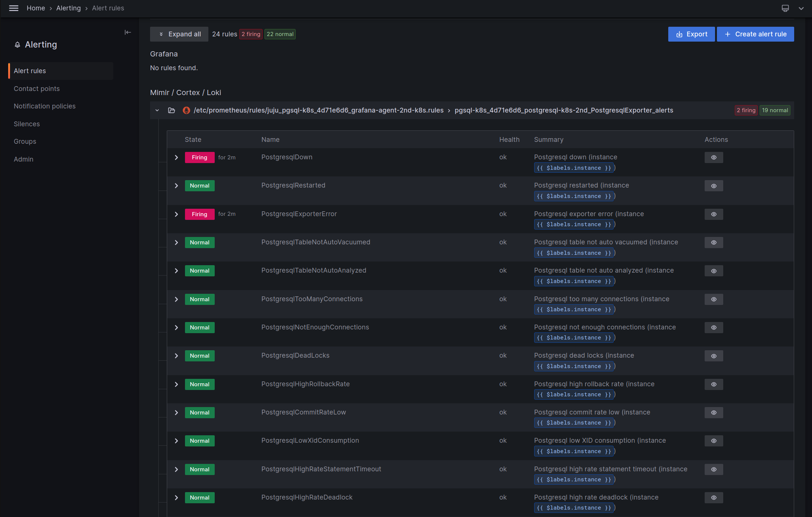Click the Export download icon

680,34
